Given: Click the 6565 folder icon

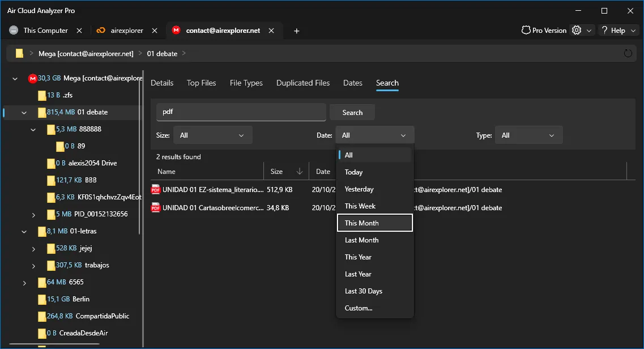Looking at the screenshot, I should [41, 282].
